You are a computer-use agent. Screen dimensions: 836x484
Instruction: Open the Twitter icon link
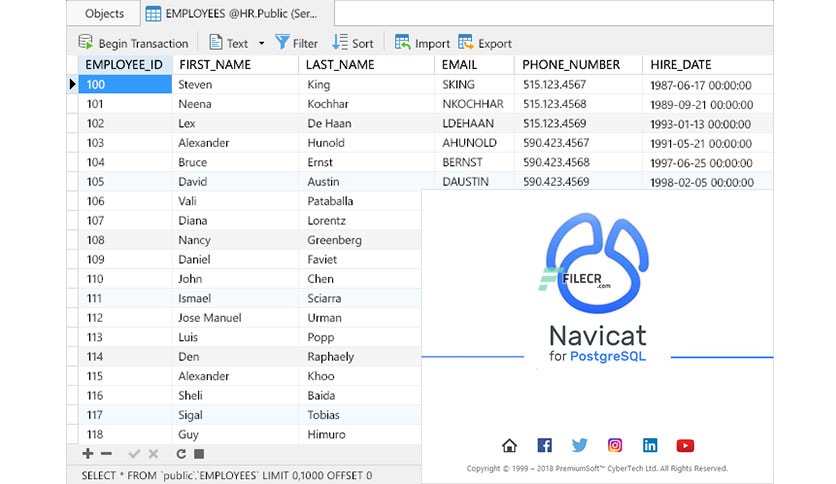coord(580,445)
